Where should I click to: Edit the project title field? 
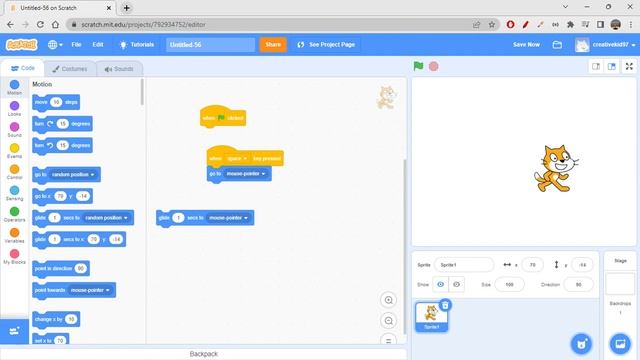[x=211, y=44]
